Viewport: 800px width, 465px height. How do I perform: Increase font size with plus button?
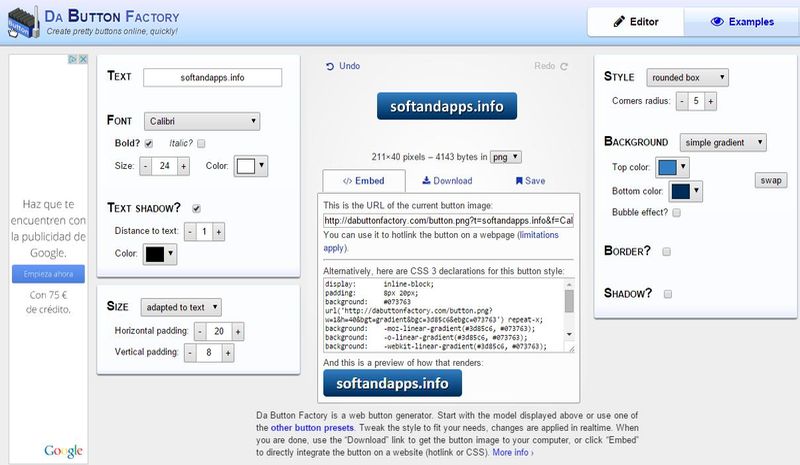coord(184,166)
